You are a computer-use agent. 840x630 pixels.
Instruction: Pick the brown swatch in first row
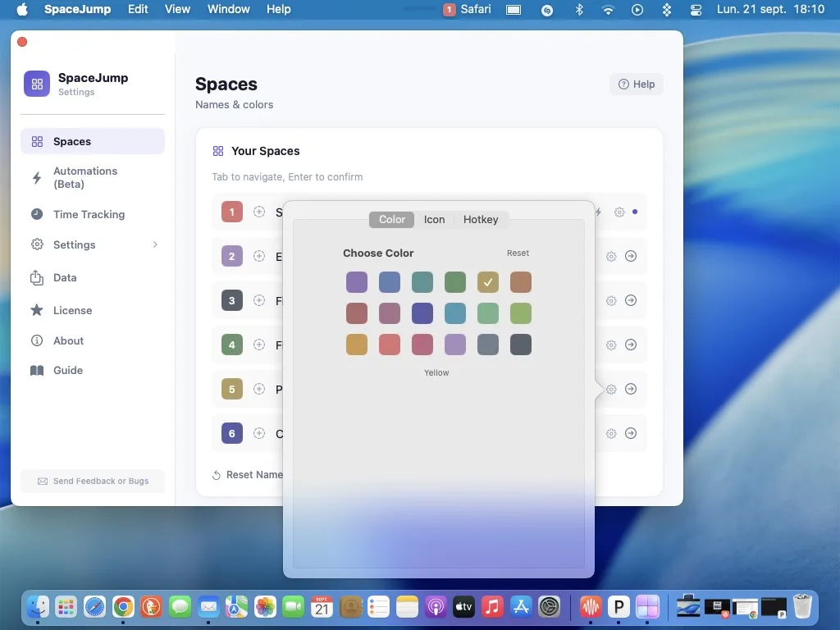pos(521,282)
